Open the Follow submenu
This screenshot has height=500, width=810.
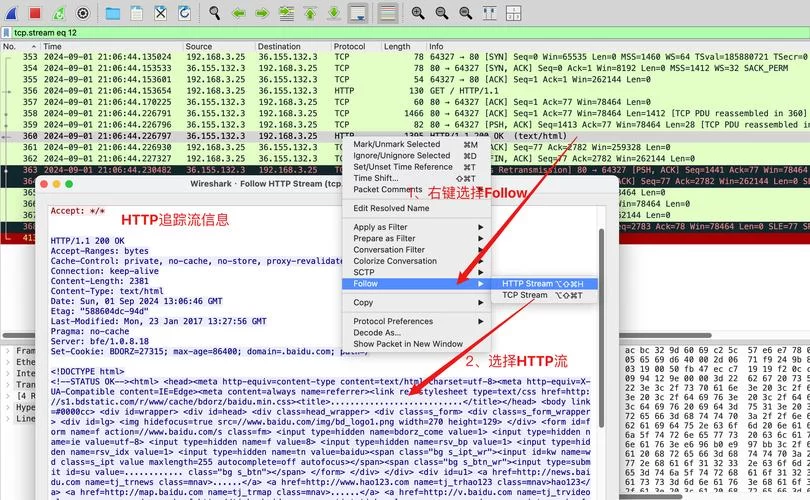[x=416, y=284]
